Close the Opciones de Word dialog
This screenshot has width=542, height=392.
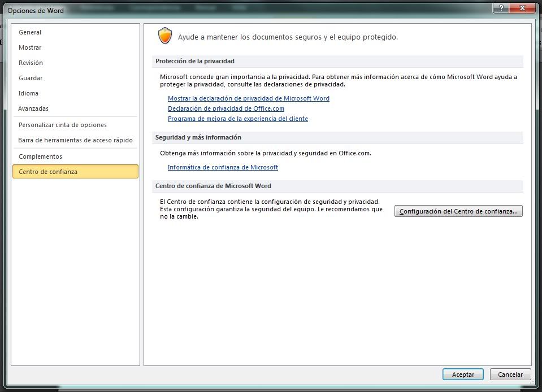(523, 8)
